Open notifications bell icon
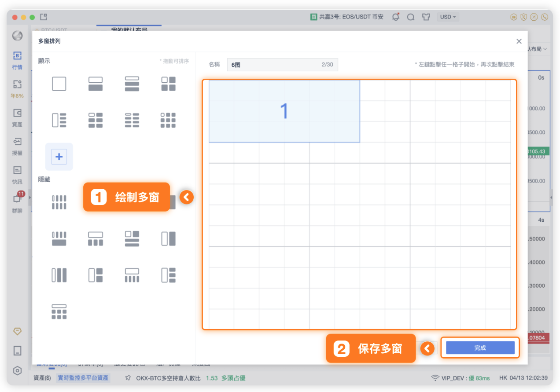This screenshot has width=560, height=392. pos(396,17)
